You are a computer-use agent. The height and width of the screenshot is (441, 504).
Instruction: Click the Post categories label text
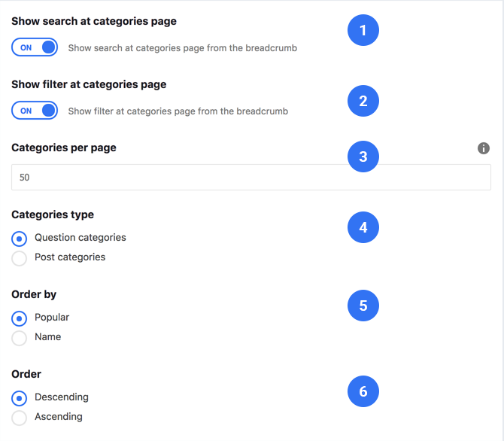70,257
